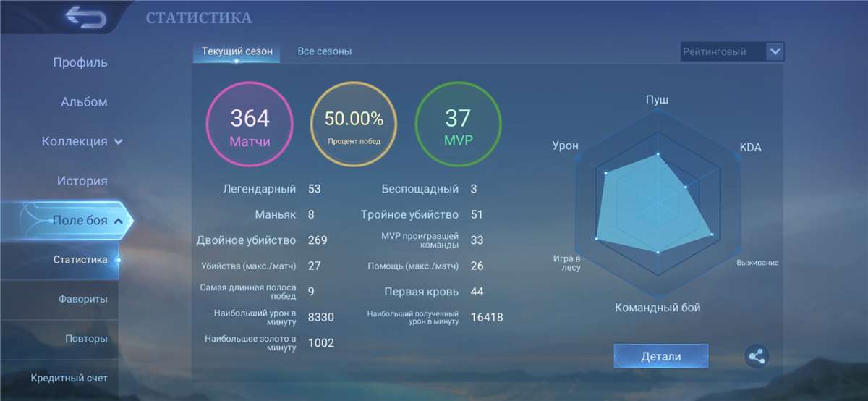868x401 pixels.
Task: Click the Урон radar chart label
Action: click(x=566, y=145)
